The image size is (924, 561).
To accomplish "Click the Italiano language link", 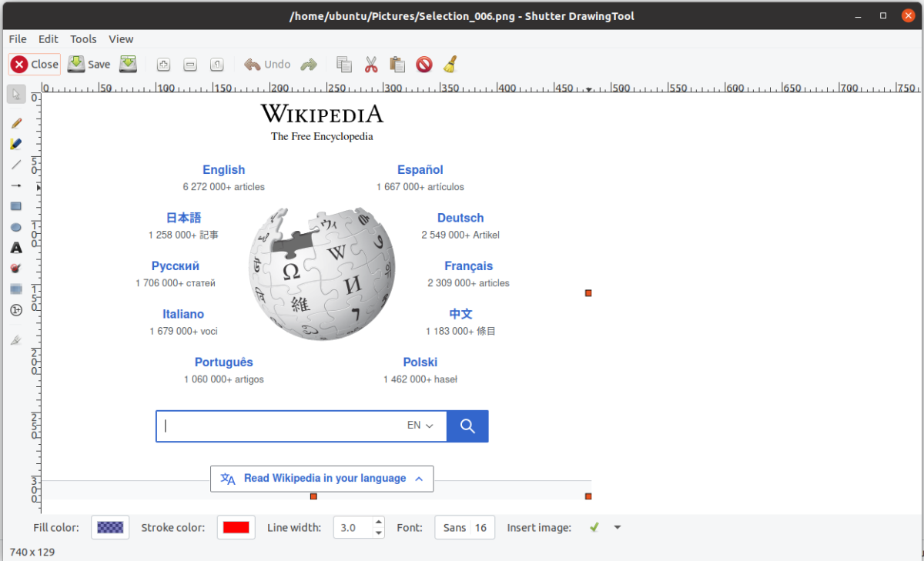I will click(183, 314).
